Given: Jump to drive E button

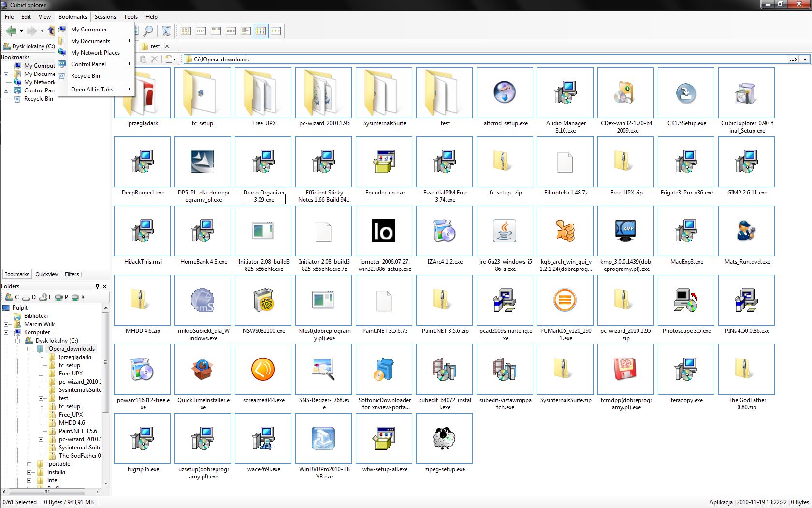Looking at the screenshot, I should (45, 297).
